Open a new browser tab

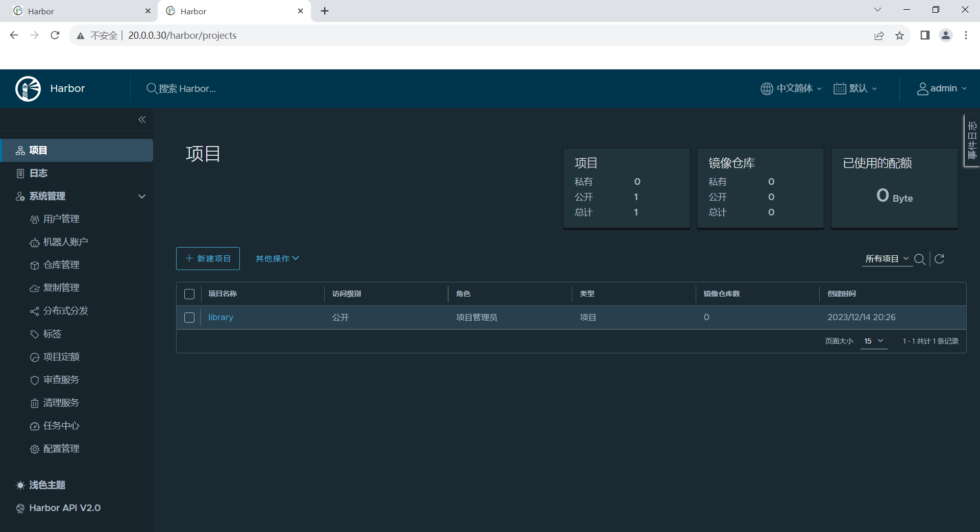click(x=325, y=11)
